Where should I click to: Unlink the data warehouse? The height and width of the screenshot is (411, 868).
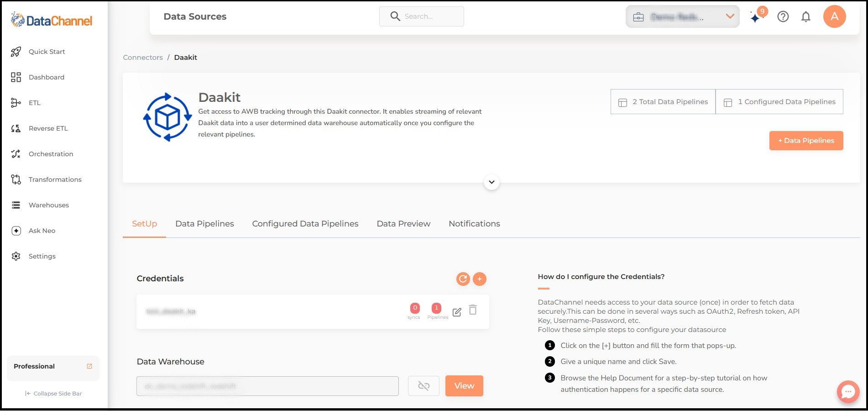(x=424, y=386)
